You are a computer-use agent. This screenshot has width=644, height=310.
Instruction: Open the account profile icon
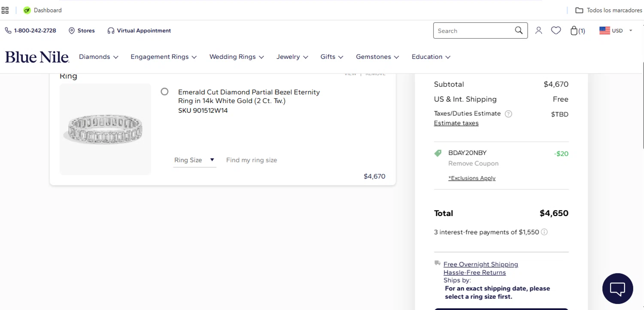pos(538,30)
